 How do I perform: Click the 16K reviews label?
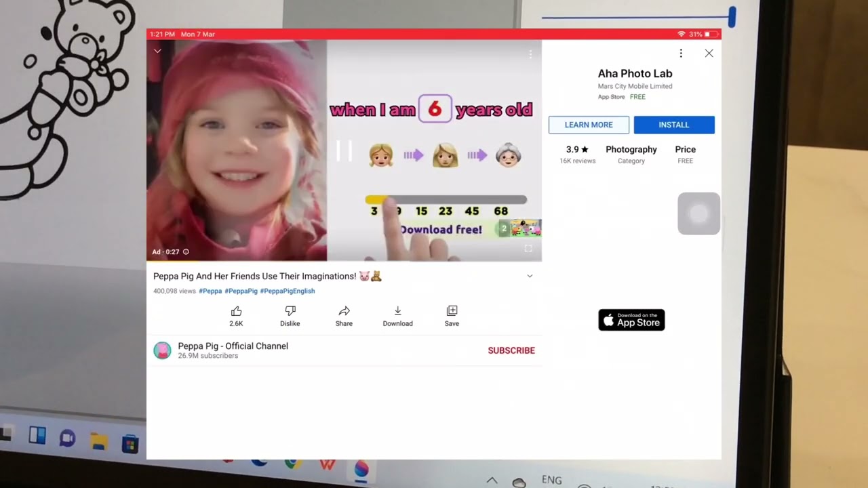577,161
